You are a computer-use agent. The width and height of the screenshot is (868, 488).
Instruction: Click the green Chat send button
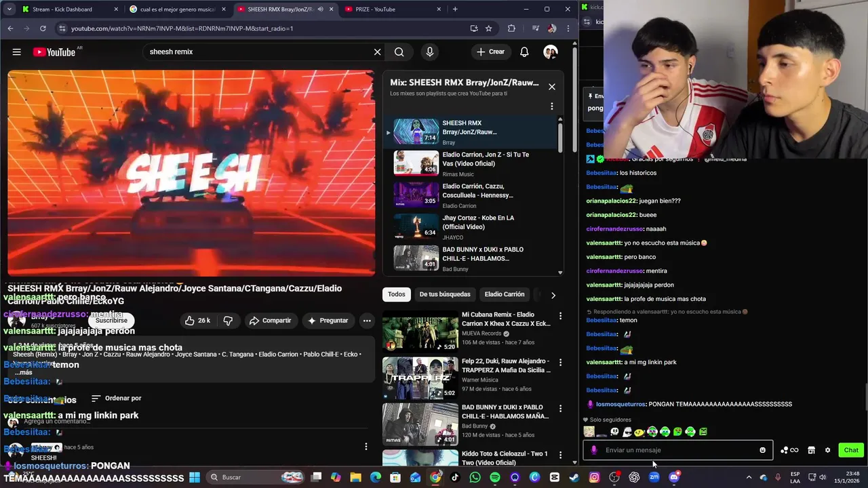[x=851, y=450]
